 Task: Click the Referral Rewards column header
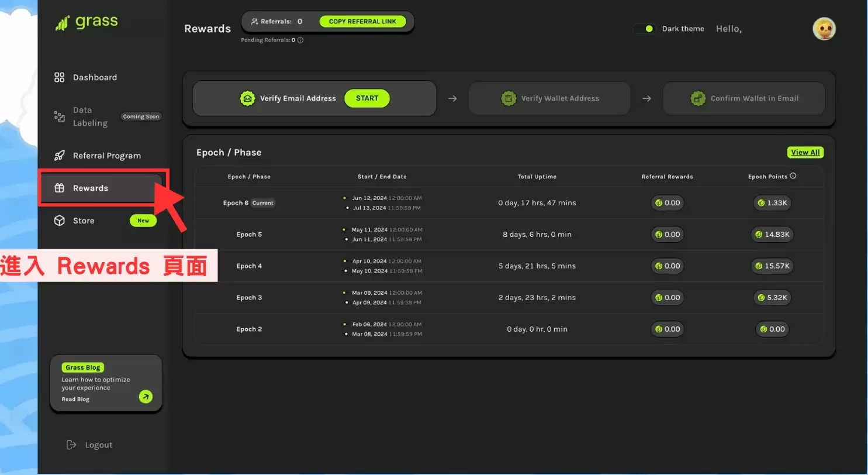pos(668,177)
